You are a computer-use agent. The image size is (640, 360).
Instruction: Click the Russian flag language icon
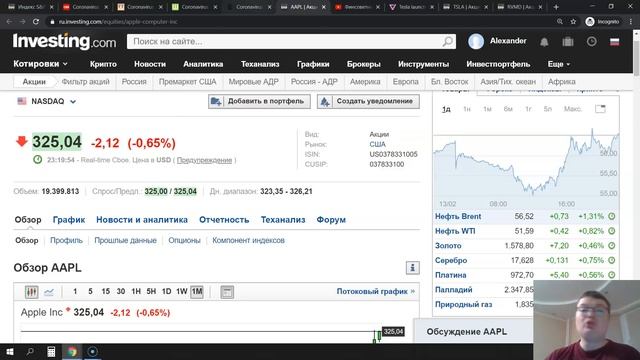click(615, 42)
